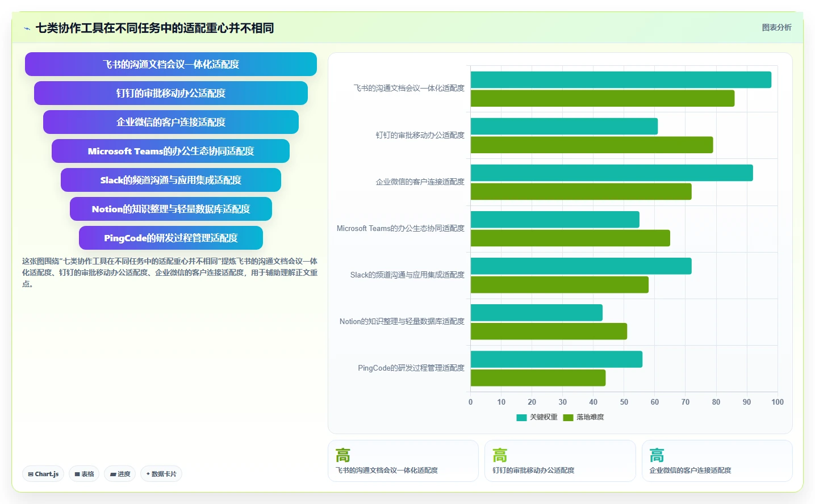815x504 pixels.
Task: Select the 钉钉的审批移动办公适配度 funnel bar
Action: 171,93
